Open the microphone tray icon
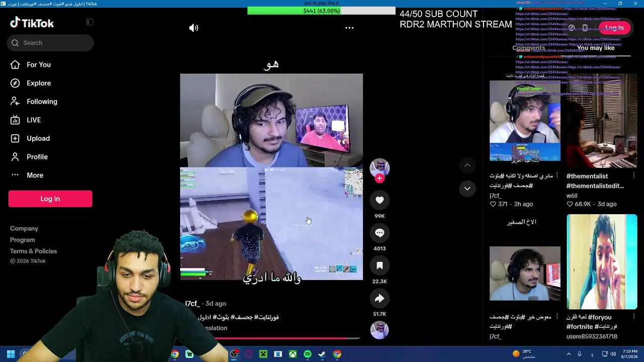 [580, 354]
